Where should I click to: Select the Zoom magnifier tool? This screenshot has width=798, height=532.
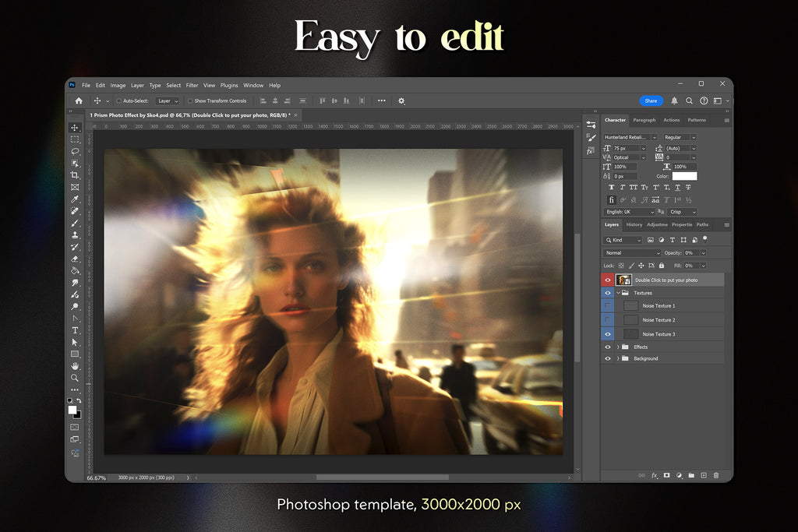pyautogui.click(x=75, y=378)
